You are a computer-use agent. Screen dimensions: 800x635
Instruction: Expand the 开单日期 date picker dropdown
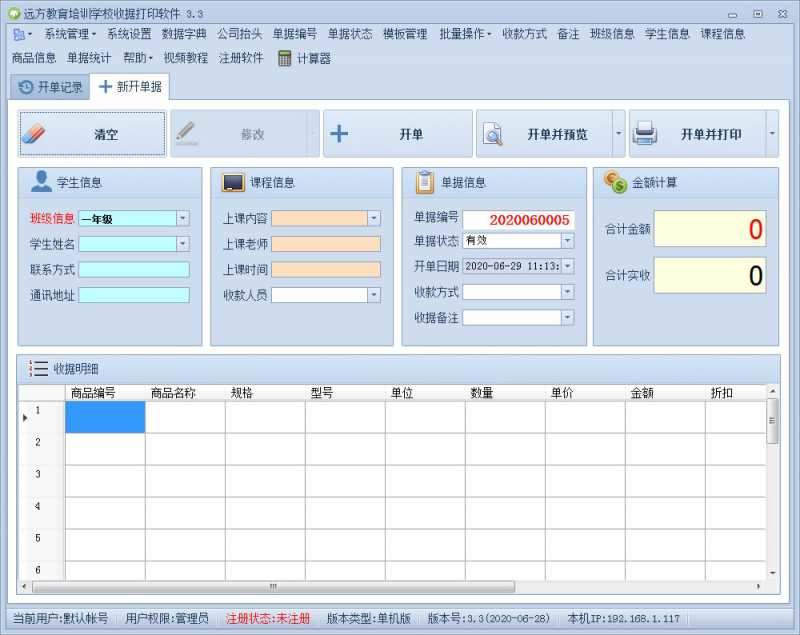click(568, 268)
